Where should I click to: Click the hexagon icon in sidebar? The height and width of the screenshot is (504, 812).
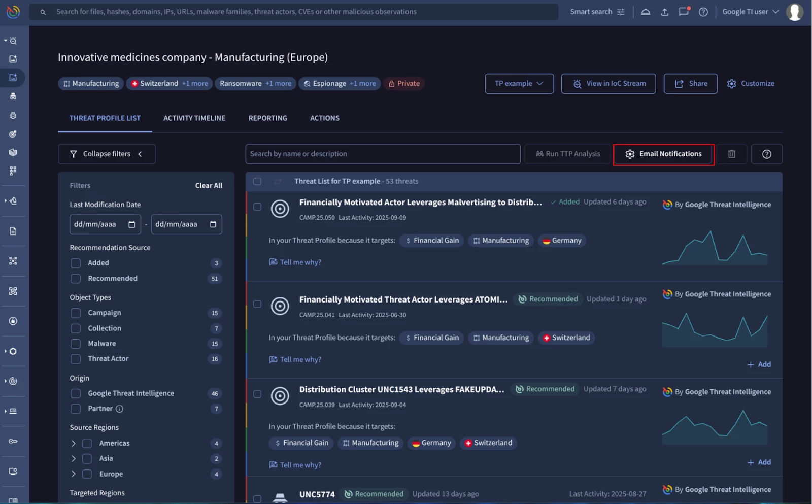tap(13, 351)
